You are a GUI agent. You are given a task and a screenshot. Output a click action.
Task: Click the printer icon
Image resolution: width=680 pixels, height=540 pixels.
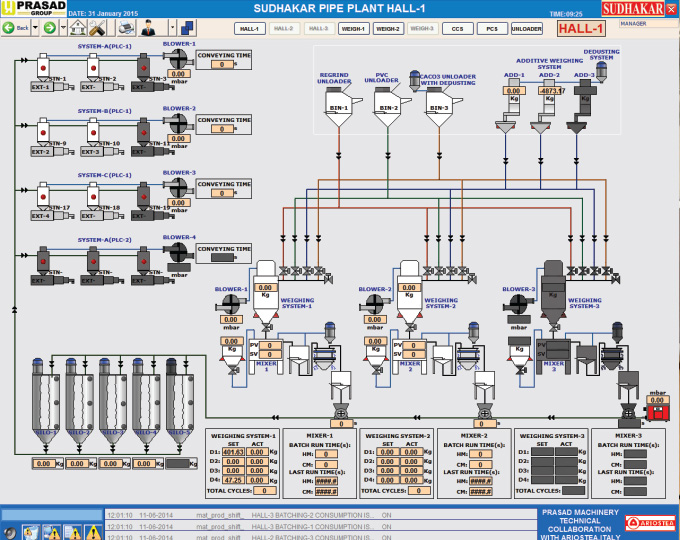click(x=126, y=28)
